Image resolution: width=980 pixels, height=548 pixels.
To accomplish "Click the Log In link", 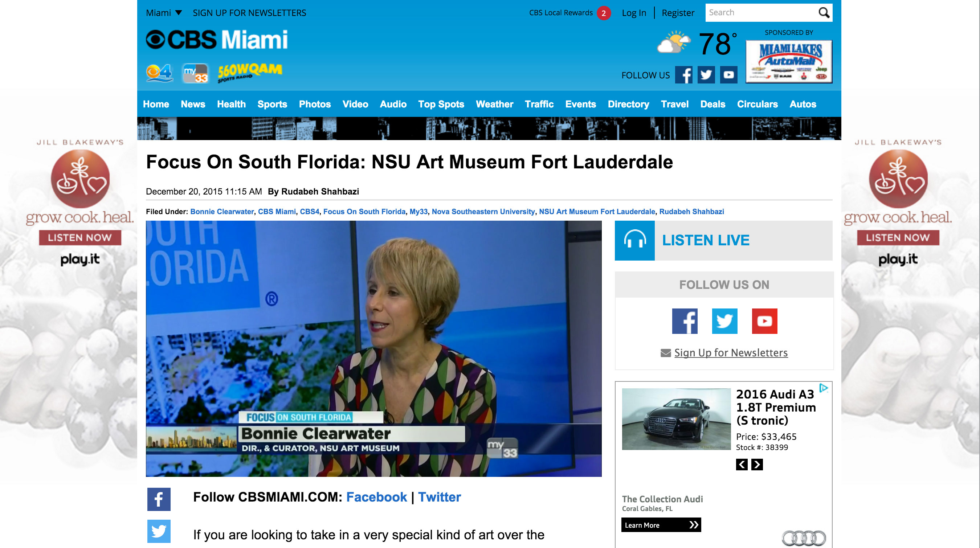I will (x=634, y=13).
